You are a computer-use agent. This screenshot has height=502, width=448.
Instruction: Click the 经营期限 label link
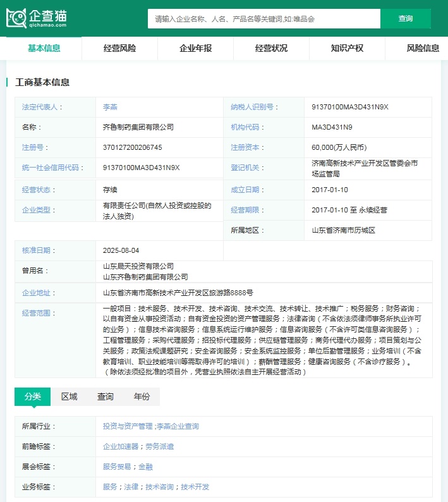pyautogui.click(x=245, y=210)
